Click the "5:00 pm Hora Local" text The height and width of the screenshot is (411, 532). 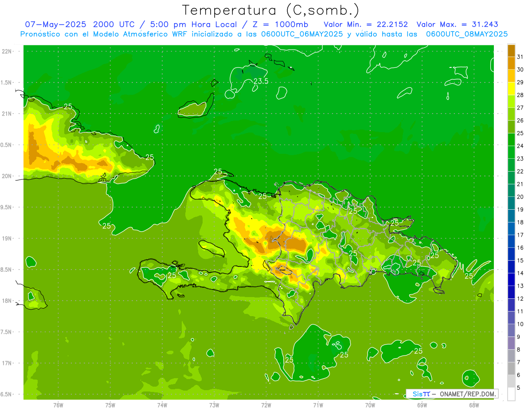[192, 24]
